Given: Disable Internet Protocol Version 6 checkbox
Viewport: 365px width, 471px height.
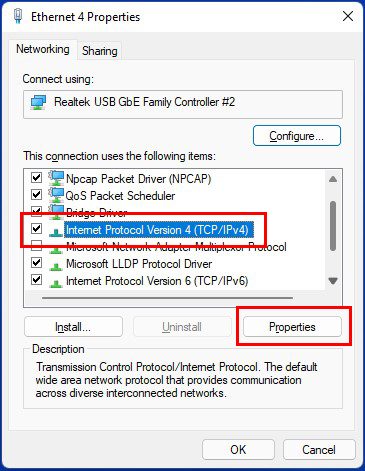Looking at the screenshot, I should pyautogui.click(x=36, y=279).
